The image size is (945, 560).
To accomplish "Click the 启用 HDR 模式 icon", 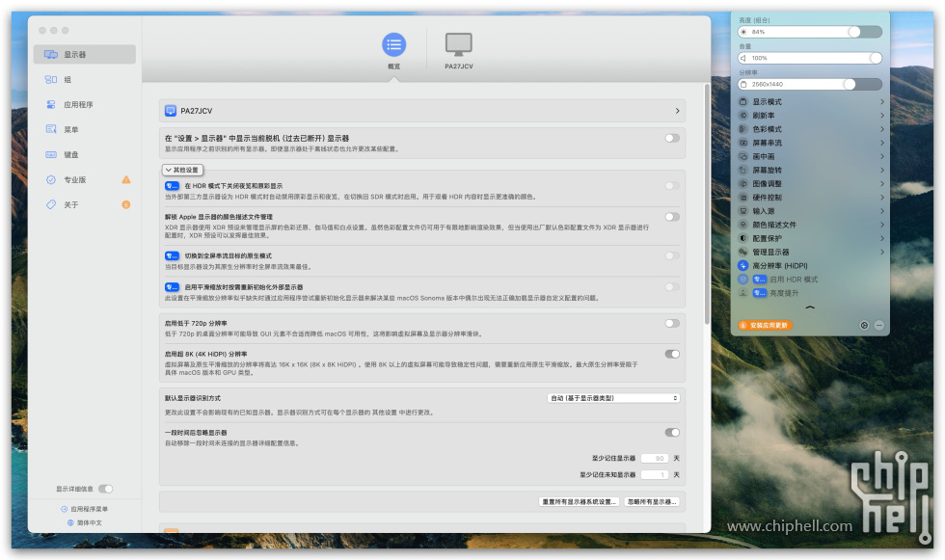I will (x=743, y=280).
